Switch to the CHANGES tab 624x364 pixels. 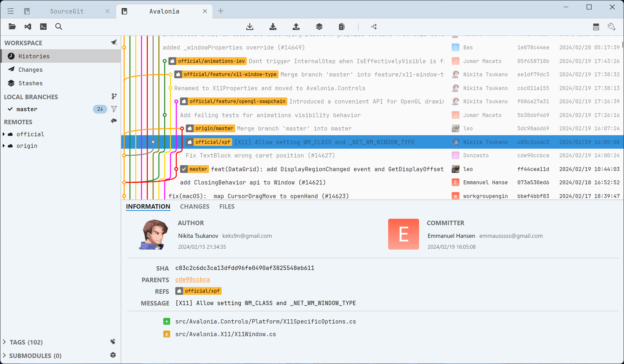194,207
